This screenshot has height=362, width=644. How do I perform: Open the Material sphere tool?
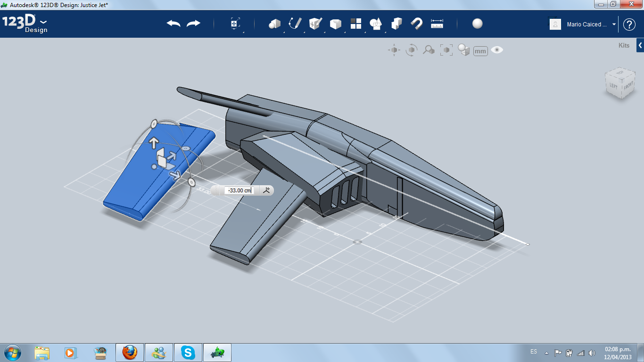coord(478,24)
